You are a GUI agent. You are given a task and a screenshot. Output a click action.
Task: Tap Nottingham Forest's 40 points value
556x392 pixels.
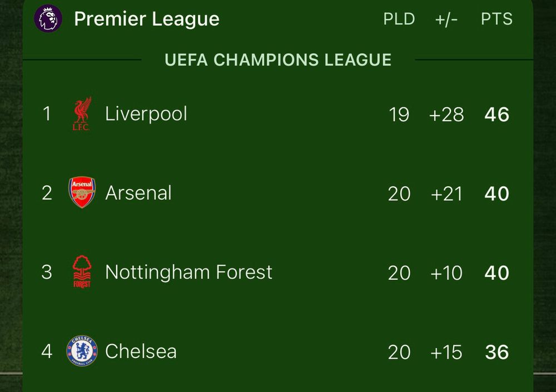tap(497, 273)
